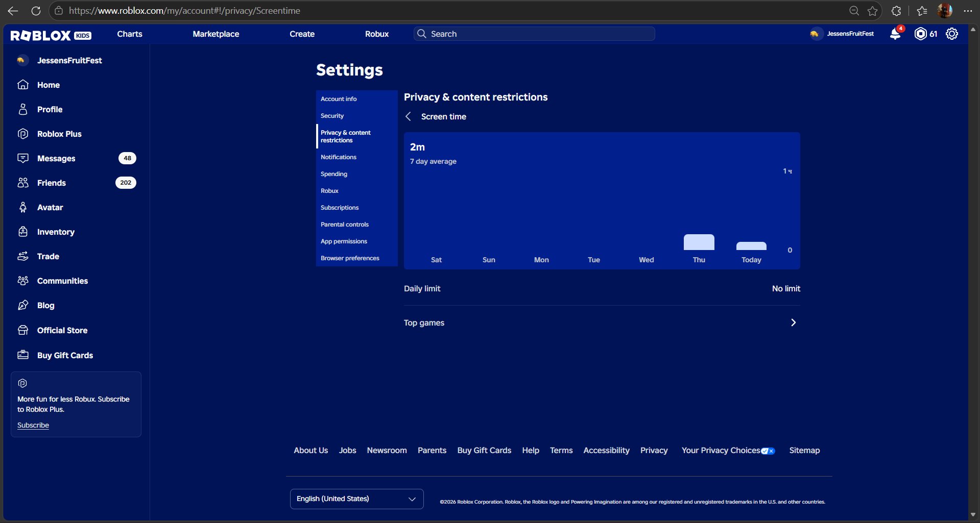Open the Marketplace tab in header

pos(216,34)
